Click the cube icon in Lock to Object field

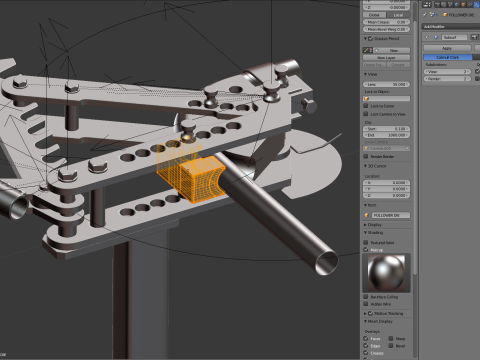pos(367,99)
